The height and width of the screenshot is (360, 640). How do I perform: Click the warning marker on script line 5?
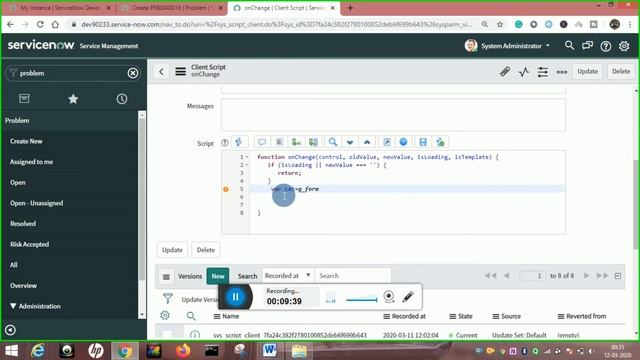pyautogui.click(x=226, y=189)
